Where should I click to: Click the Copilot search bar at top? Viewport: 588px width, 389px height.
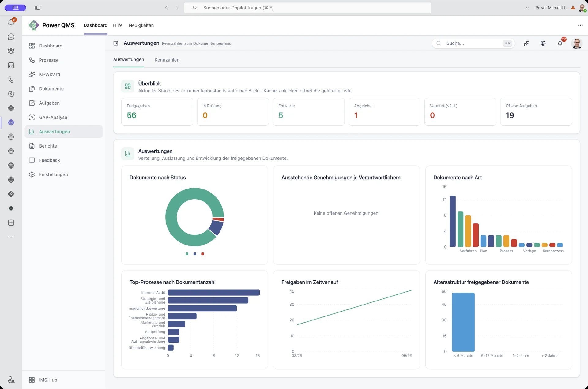pyautogui.click(x=307, y=8)
